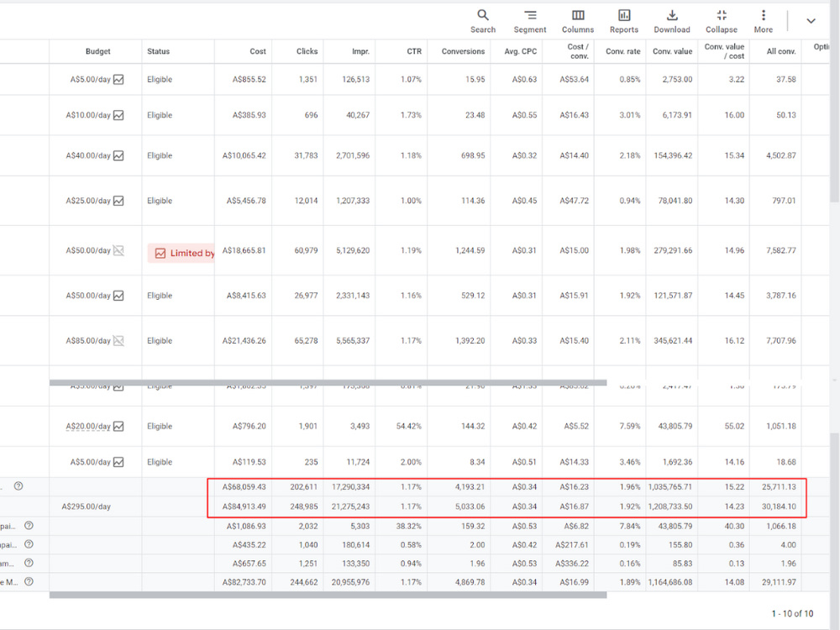840x630 pixels.
Task: Sort by the Cost / conv. column header
Action: [578, 51]
